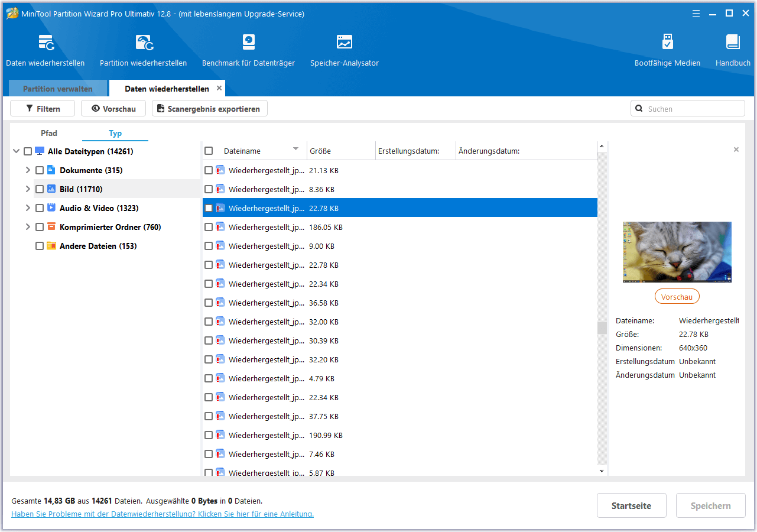This screenshot has height=532, width=757.
Task: Check the Komprimierter Ordner (760) checkbox
Action: tap(40, 227)
